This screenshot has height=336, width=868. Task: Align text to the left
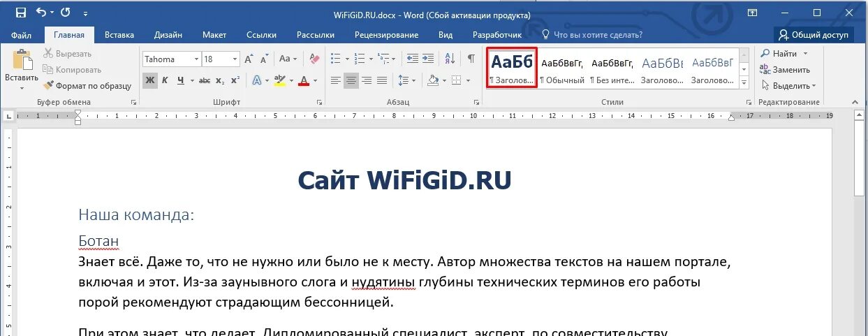(x=336, y=80)
